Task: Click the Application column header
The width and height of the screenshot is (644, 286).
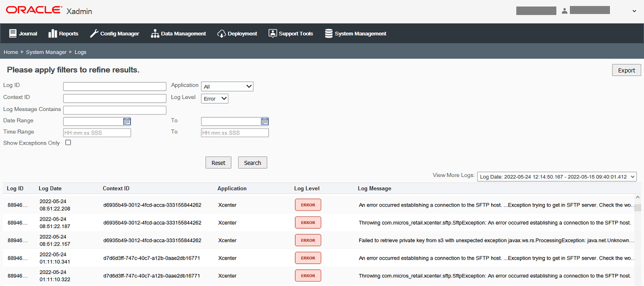Action: 232,188
